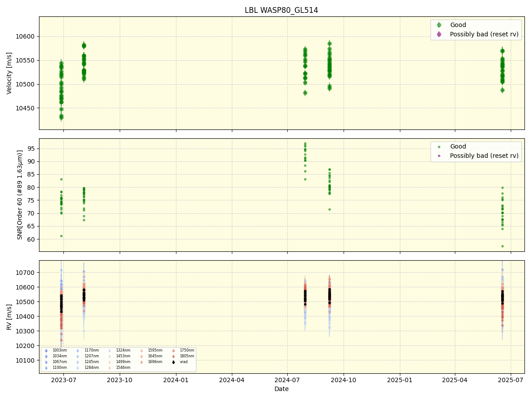Screen dimensions: 532x399
Task: Click the SNR axis tick '60'
Action: click(x=31, y=239)
